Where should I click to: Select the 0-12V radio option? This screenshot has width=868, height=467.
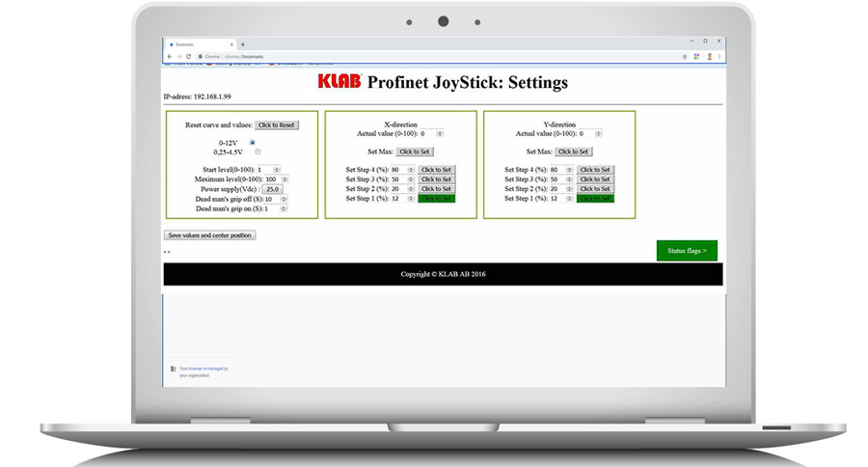[x=253, y=143]
